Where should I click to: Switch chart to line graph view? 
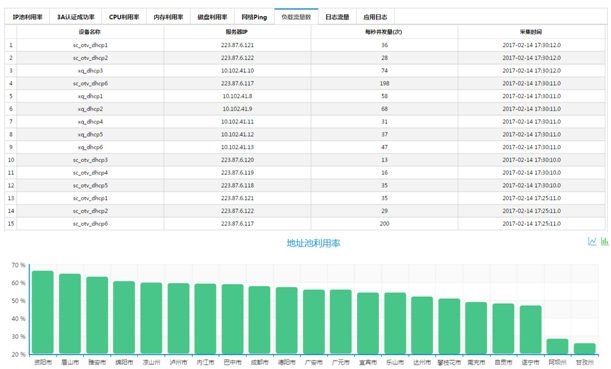[592, 242]
